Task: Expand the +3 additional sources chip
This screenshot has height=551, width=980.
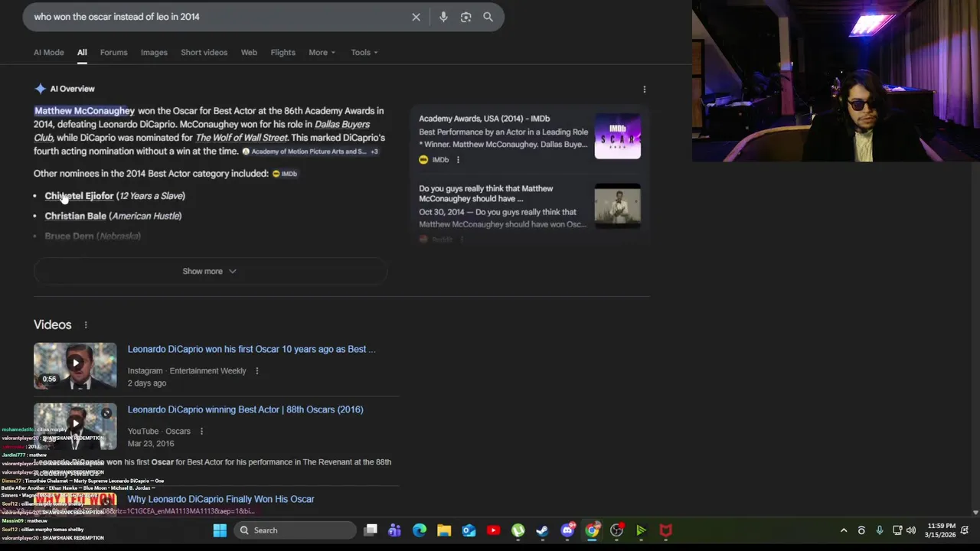Action: (x=374, y=152)
